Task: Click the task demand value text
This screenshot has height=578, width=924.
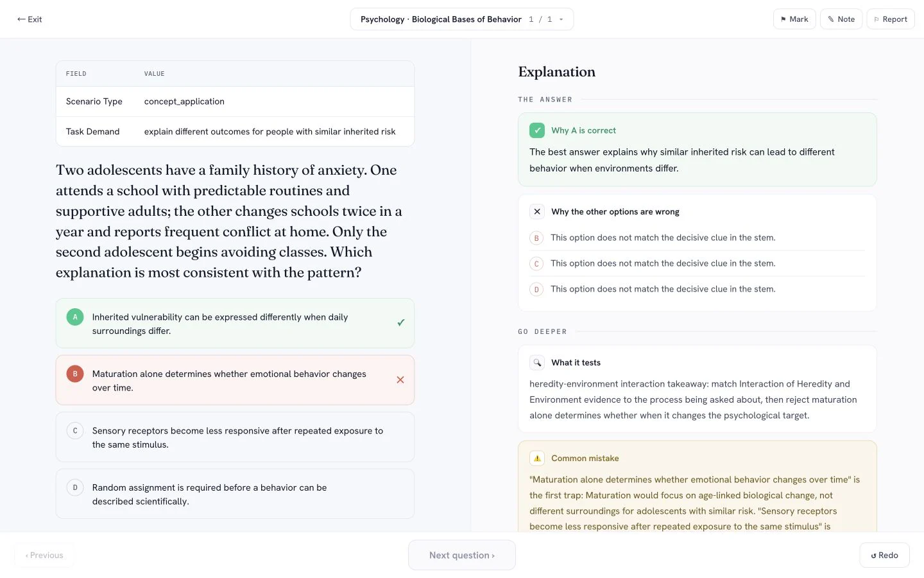Action: (x=269, y=132)
